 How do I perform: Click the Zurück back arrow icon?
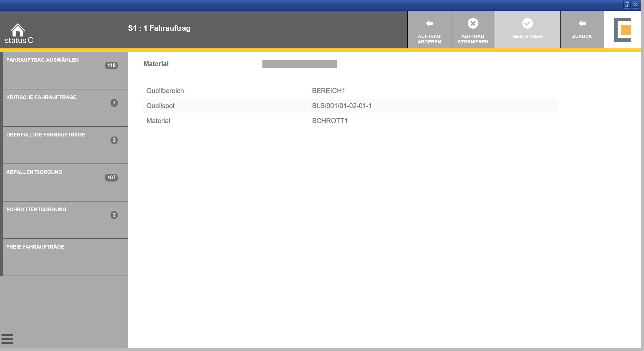pyautogui.click(x=582, y=23)
